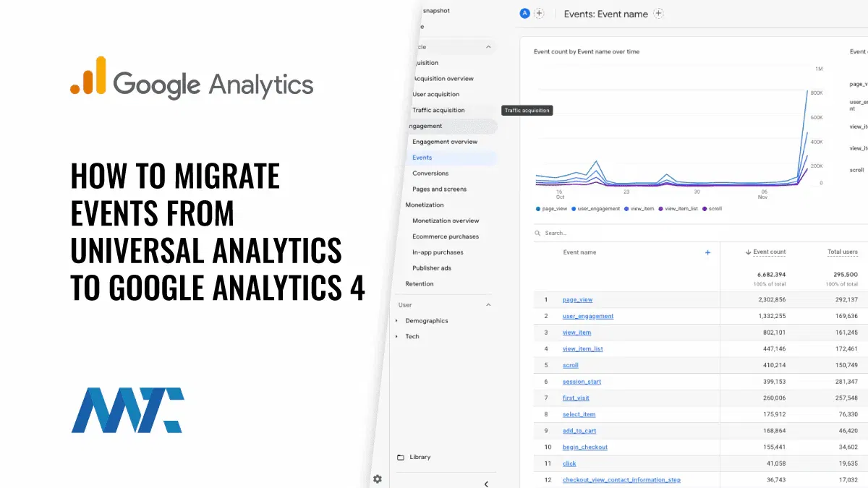Expand the Tech tree item
The image size is (868, 488).
pyautogui.click(x=396, y=336)
